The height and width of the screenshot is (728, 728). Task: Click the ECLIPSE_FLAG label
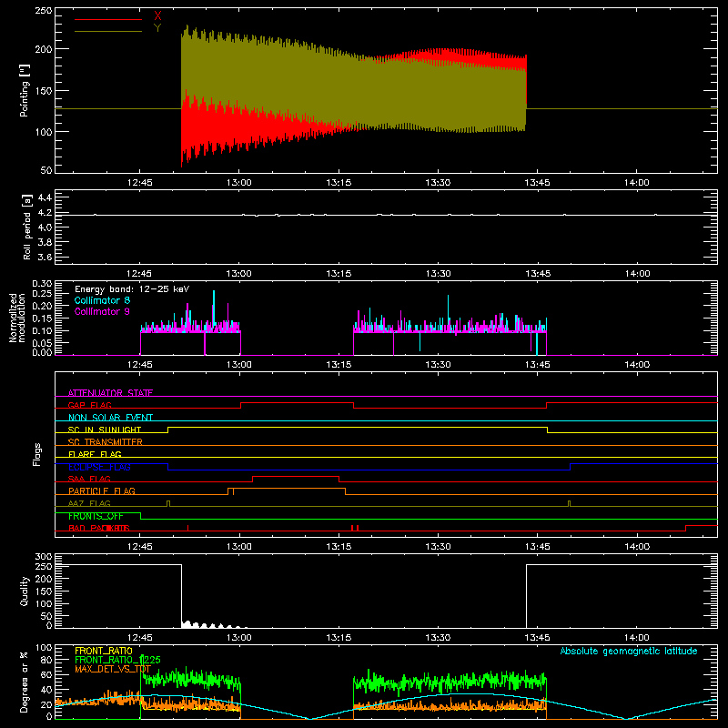point(99,467)
